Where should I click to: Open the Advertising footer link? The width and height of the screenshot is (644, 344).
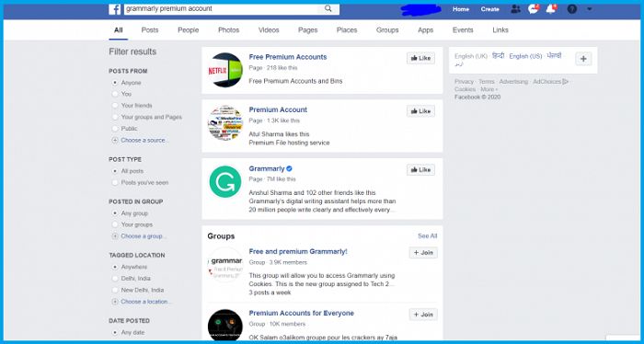(513, 82)
